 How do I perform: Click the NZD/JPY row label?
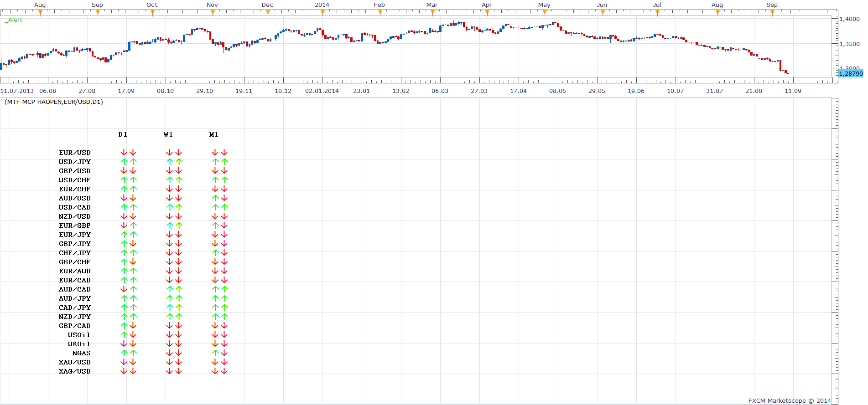75,317
